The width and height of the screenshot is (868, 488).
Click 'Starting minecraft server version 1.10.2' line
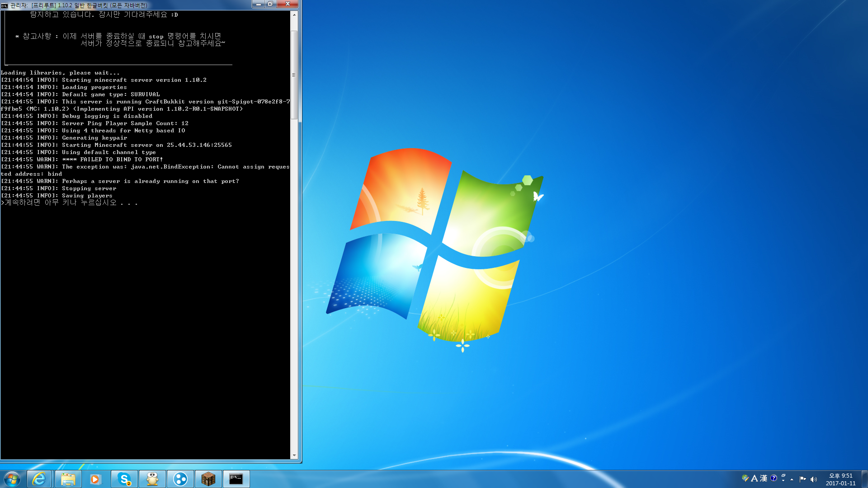click(104, 80)
